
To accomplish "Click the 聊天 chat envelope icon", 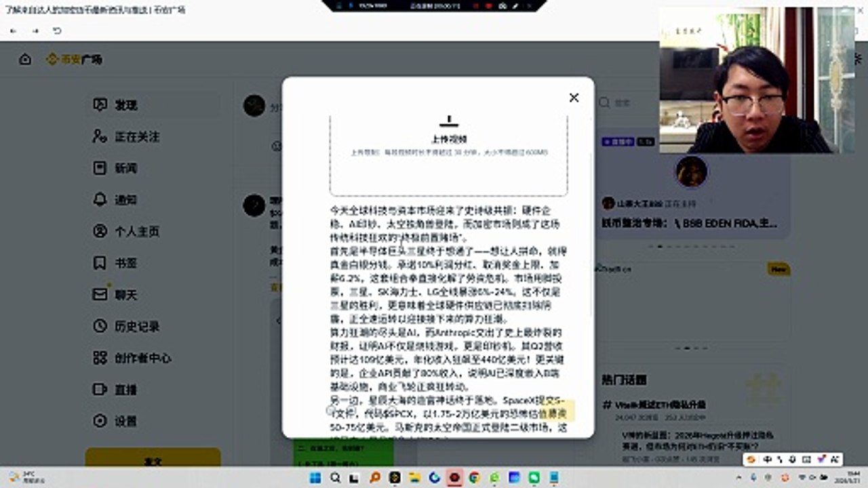I will coord(100,294).
